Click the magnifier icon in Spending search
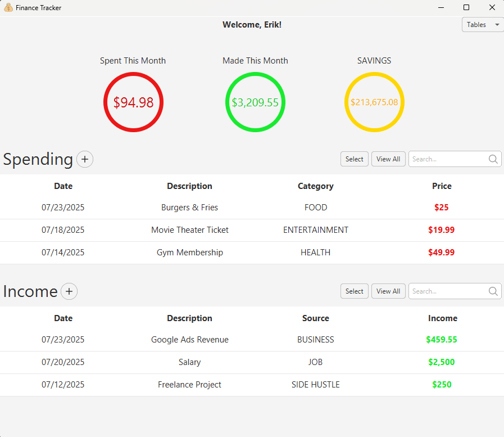 coord(493,159)
